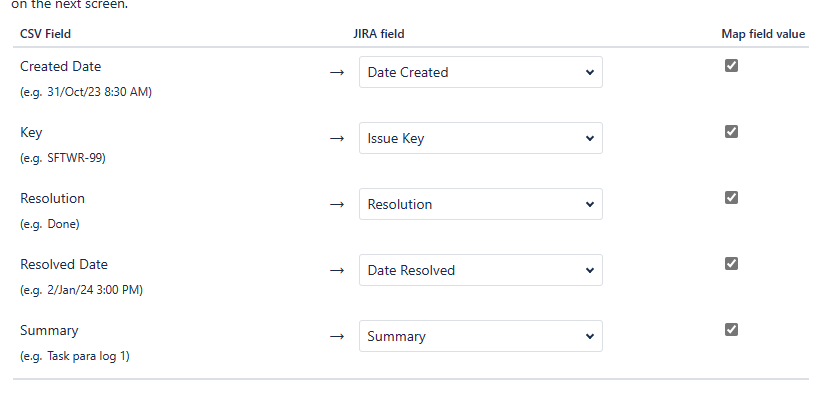The image size is (819, 399).
Task: Click the arrow beside Resolved Date row
Action: [337, 271]
